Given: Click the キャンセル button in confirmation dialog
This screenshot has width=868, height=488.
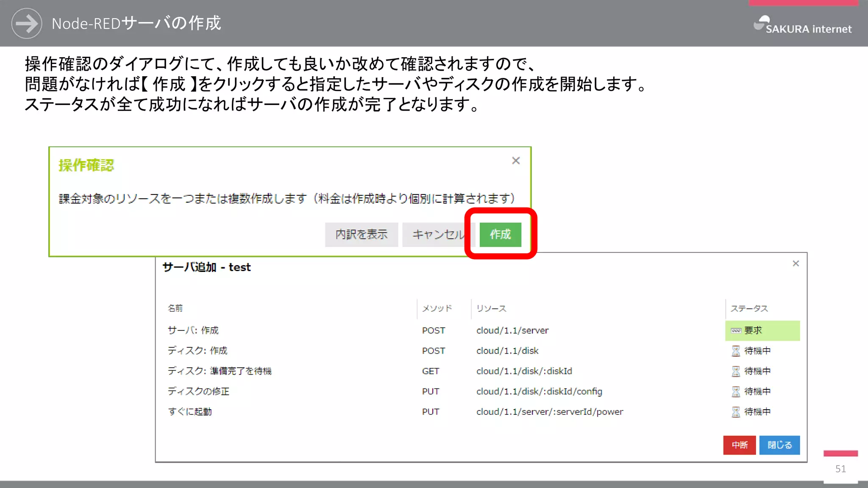Looking at the screenshot, I should coord(438,234).
